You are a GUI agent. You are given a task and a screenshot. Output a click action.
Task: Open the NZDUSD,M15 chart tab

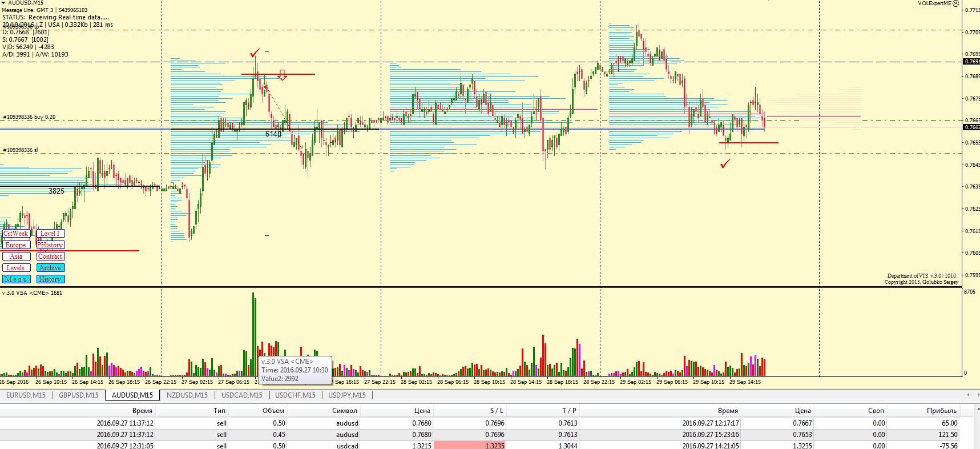187,395
